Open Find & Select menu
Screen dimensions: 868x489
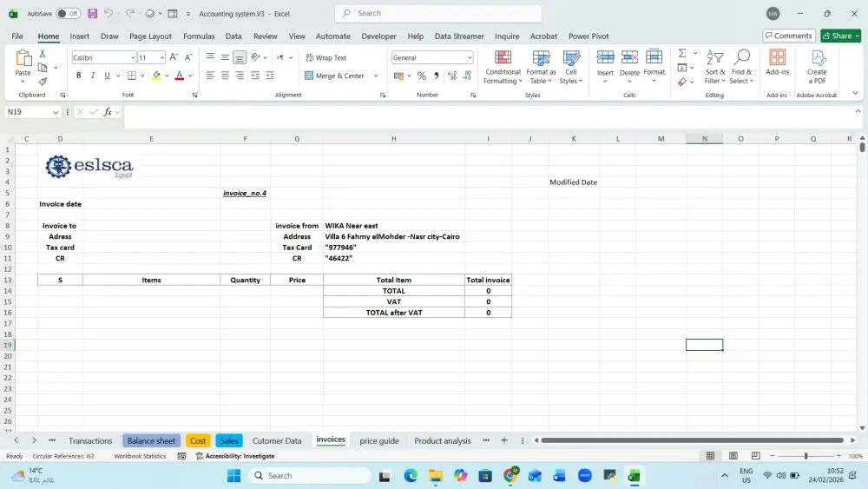[741, 67]
